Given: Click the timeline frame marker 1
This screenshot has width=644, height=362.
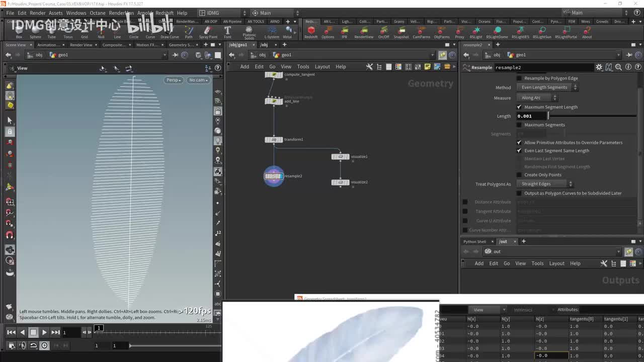Looking at the screenshot, I should pos(99,328).
